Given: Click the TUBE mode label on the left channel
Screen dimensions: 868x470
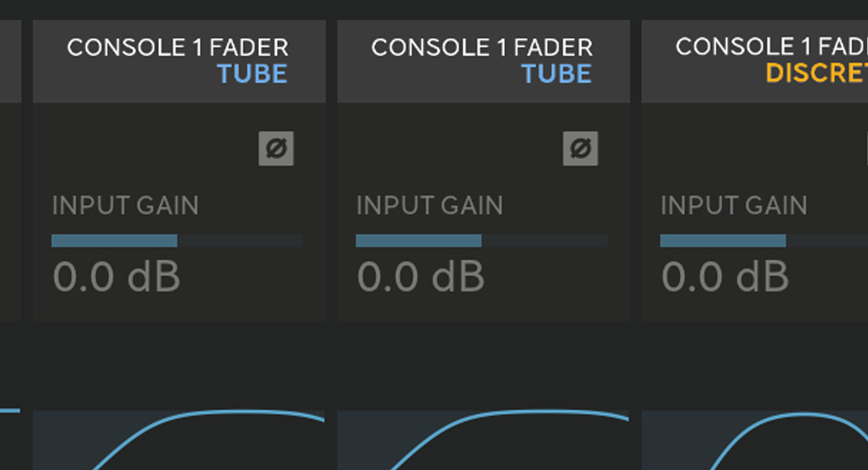Looking at the screenshot, I should tap(252, 74).
